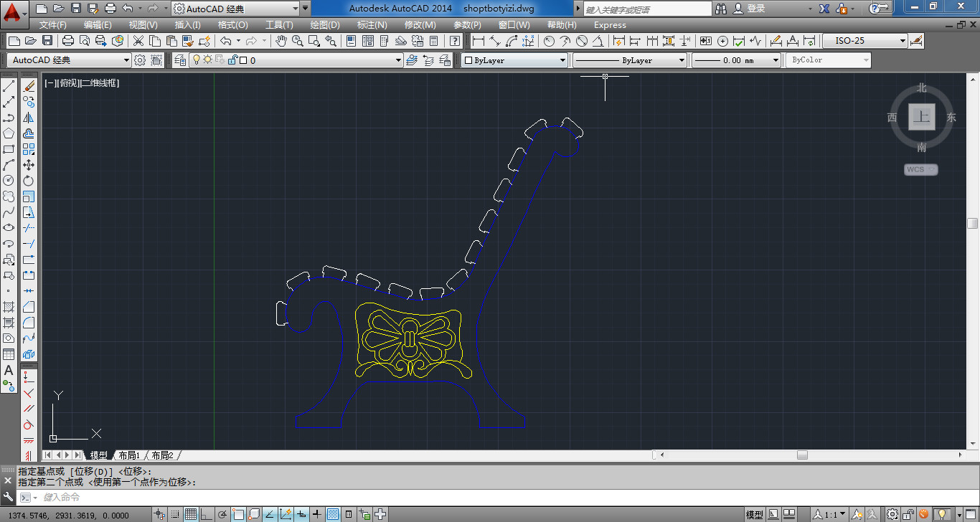Select the Rotate modify tool
The height and width of the screenshot is (522, 980).
pyautogui.click(x=29, y=181)
